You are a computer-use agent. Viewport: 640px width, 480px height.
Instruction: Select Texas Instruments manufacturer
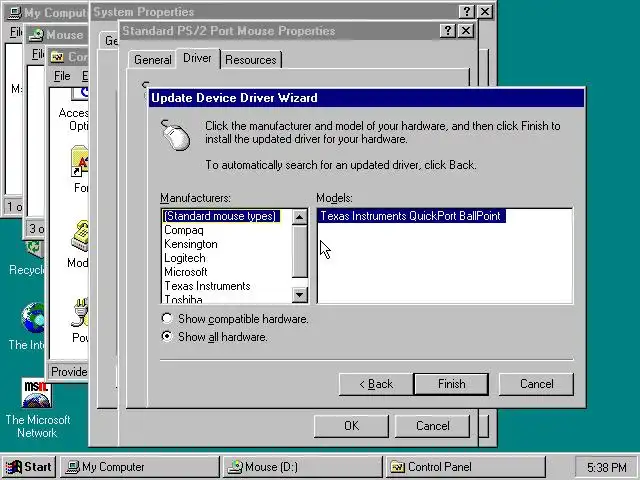click(207, 286)
